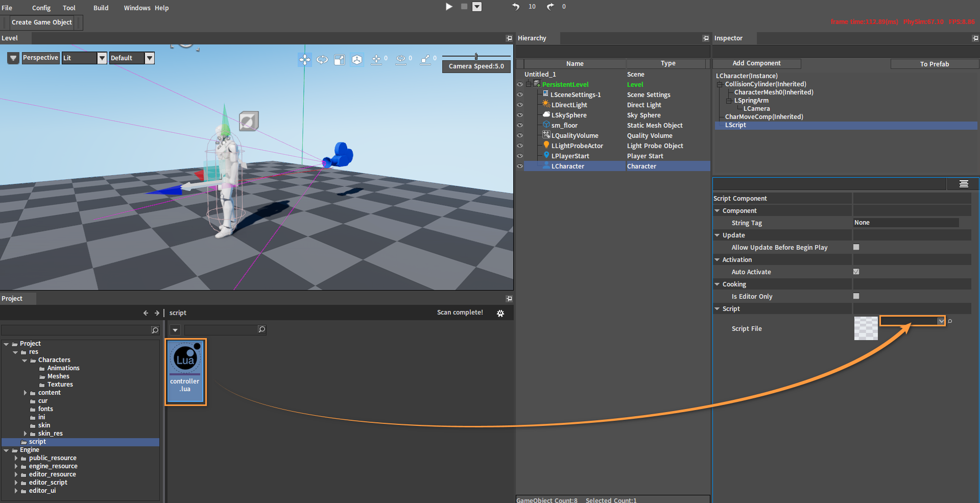This screenshot has width=980, height=503.
Task: Expand the content folder
Action: 25,393
